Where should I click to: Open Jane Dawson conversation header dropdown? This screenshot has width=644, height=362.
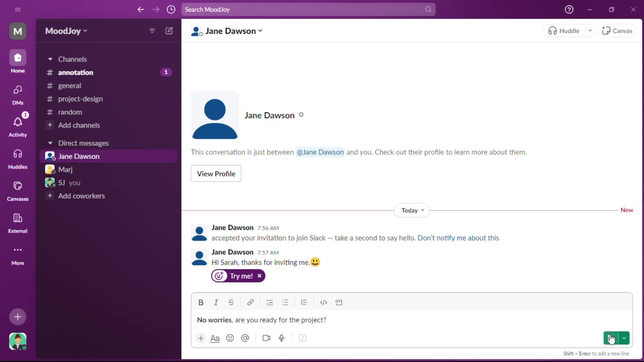227,31
